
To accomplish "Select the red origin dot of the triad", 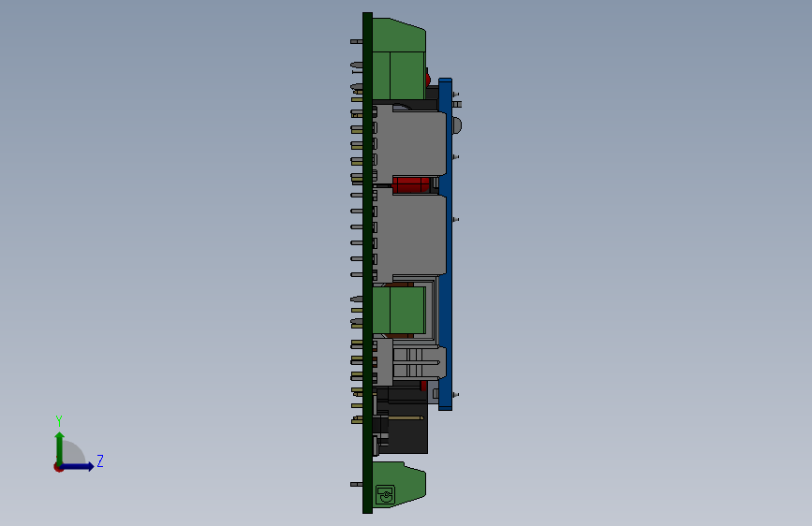I will pos(58,467).
